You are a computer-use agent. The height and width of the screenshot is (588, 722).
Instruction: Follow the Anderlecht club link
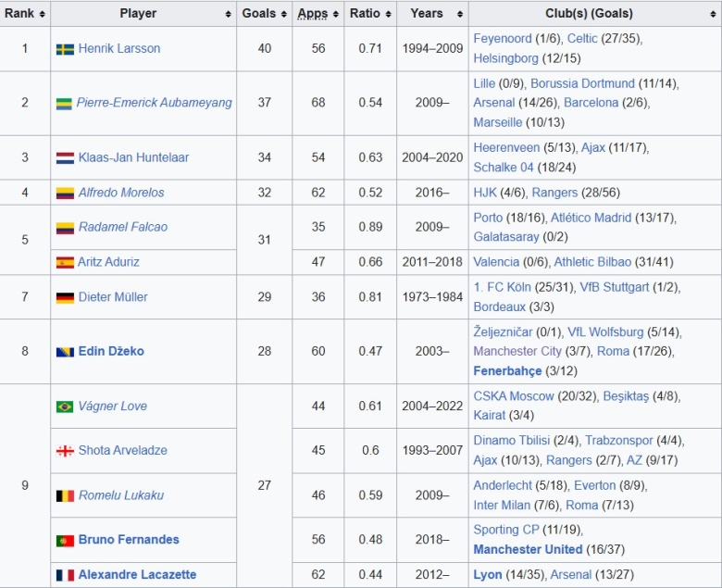[x=503, y=486]
